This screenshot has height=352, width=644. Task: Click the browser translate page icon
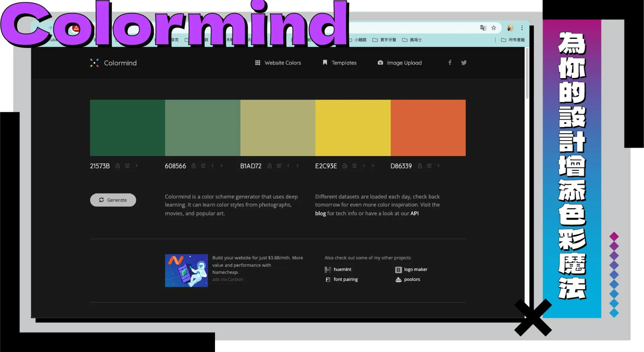pyautogui.click(x=483, y=28)
